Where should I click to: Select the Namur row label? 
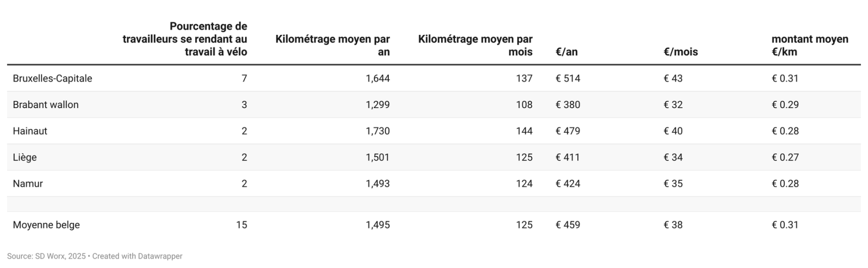click(28, 184)
